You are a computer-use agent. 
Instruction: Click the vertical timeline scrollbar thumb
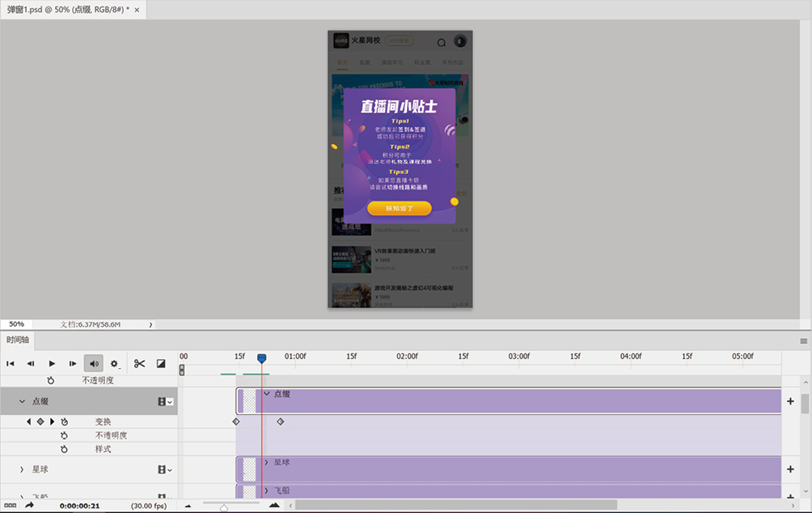tap(805, 404)
